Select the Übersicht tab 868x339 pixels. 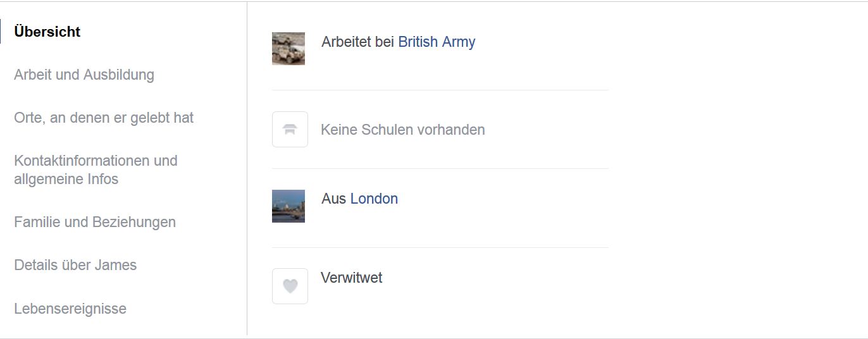[47, 32]
